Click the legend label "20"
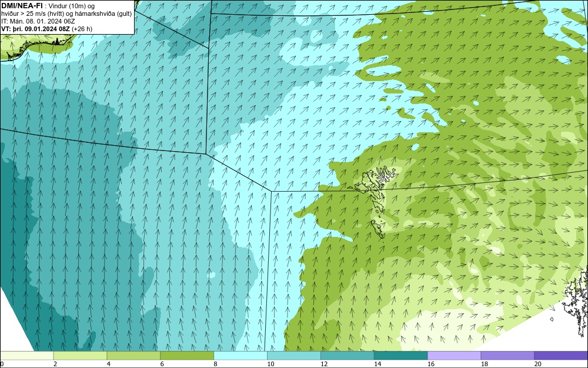This screenshot has width=588, height=368. (x=538, y=364)
